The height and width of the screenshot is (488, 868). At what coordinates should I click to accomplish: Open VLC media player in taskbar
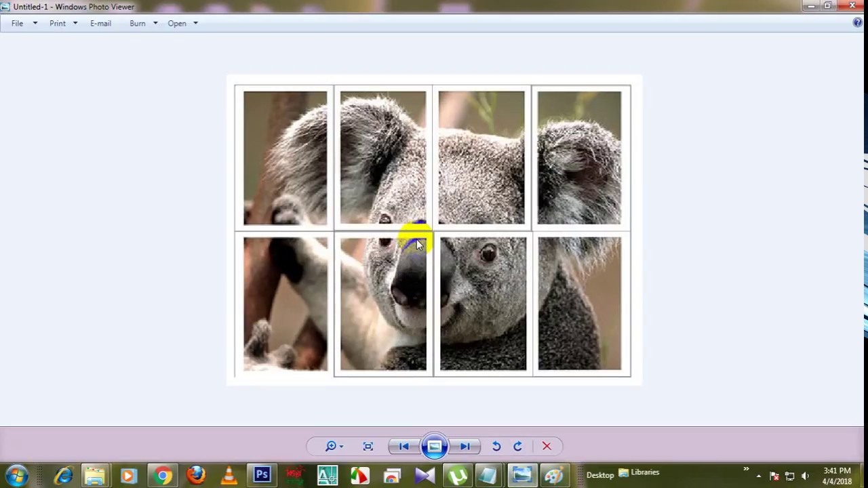click(229, 476)
